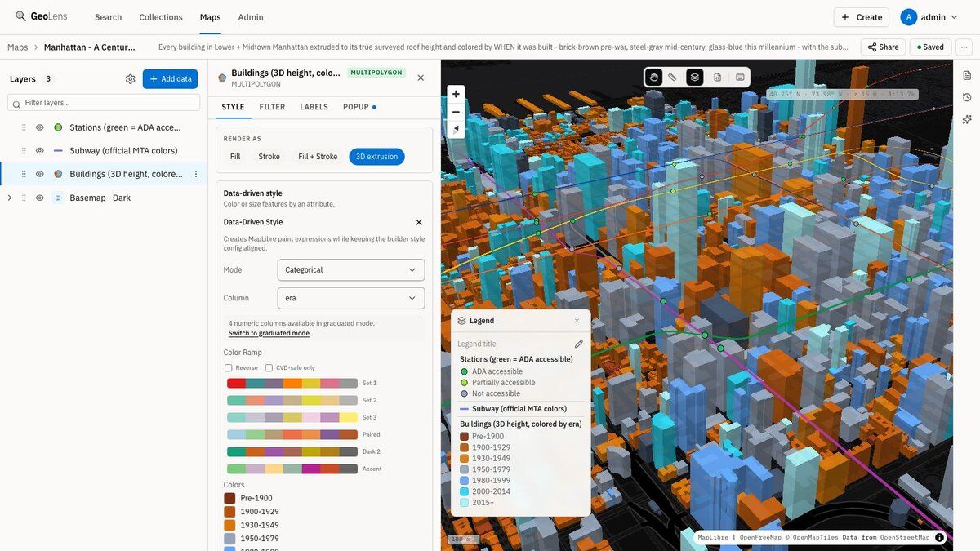The image size is (980, 551).
Task: Click the Share button
Action: tap(883, 47)
